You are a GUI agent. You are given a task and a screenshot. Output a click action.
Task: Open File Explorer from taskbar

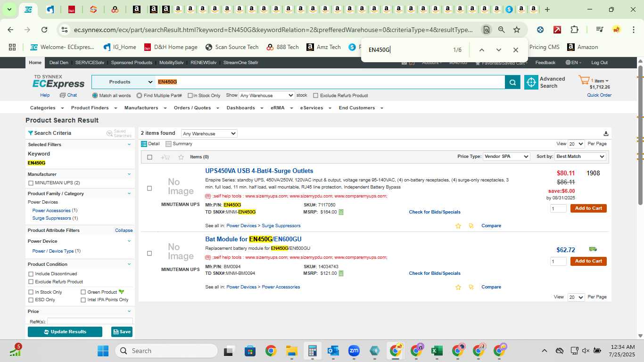pos(291,351)
